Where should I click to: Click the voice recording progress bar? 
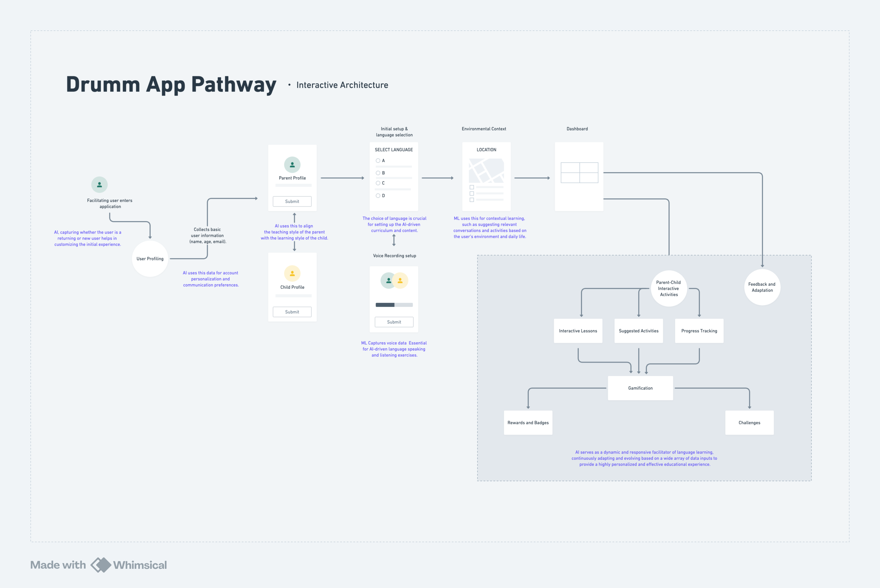click(394, 305)
